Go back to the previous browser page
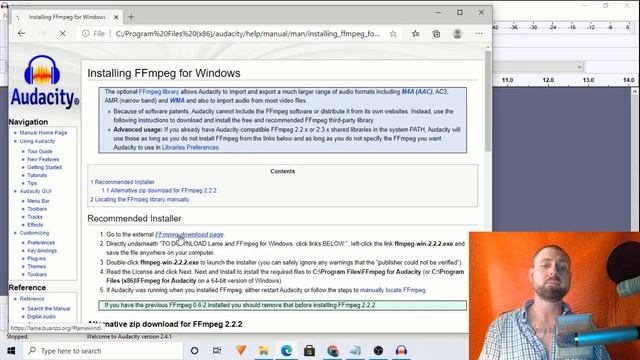The width and height of the screenshot is (640, 360). (x=22, y=33)
